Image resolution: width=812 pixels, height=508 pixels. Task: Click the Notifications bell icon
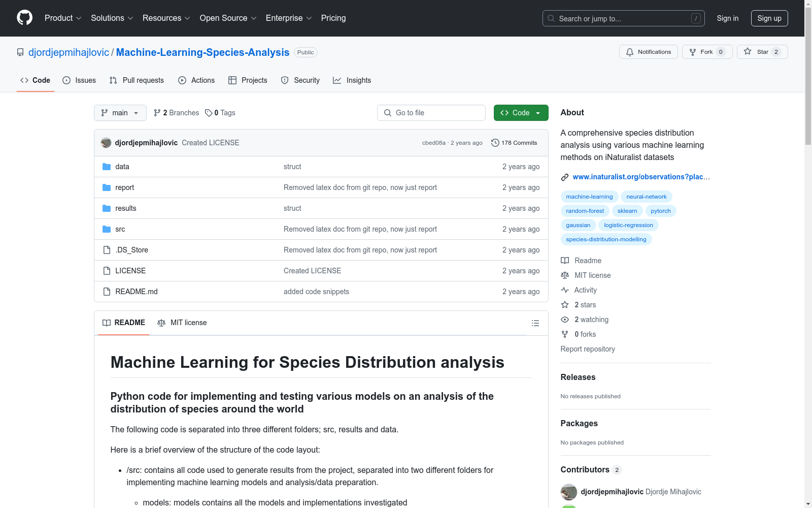click(630, 52)
